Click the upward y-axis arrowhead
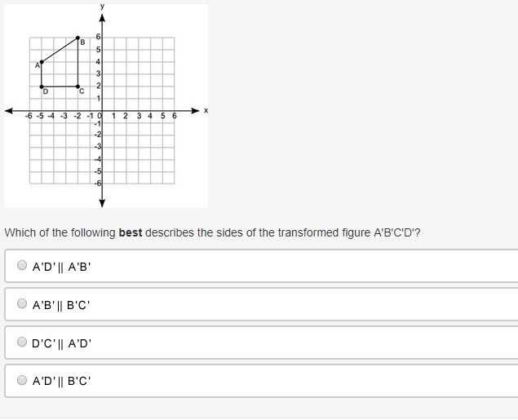518x420 pixels. coord(102,18)
